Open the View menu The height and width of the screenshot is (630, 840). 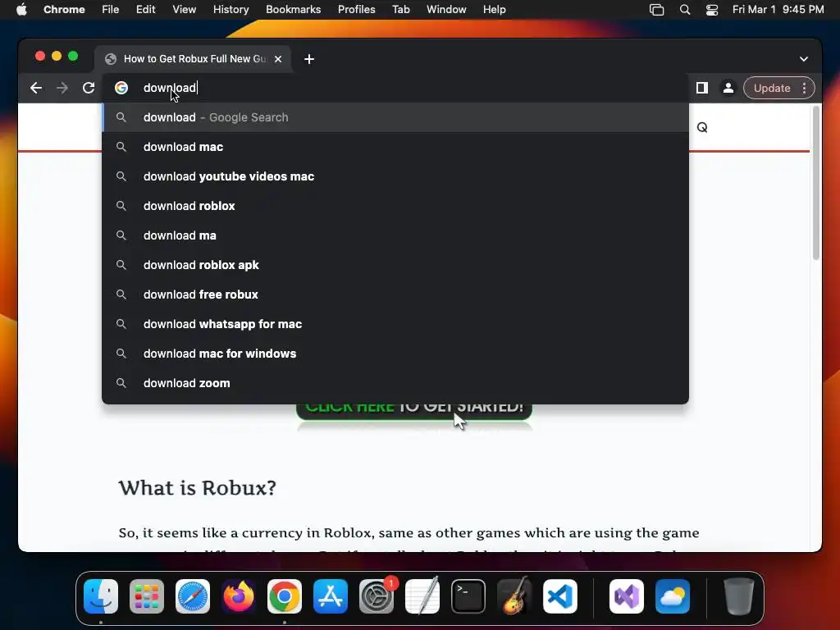184,10
